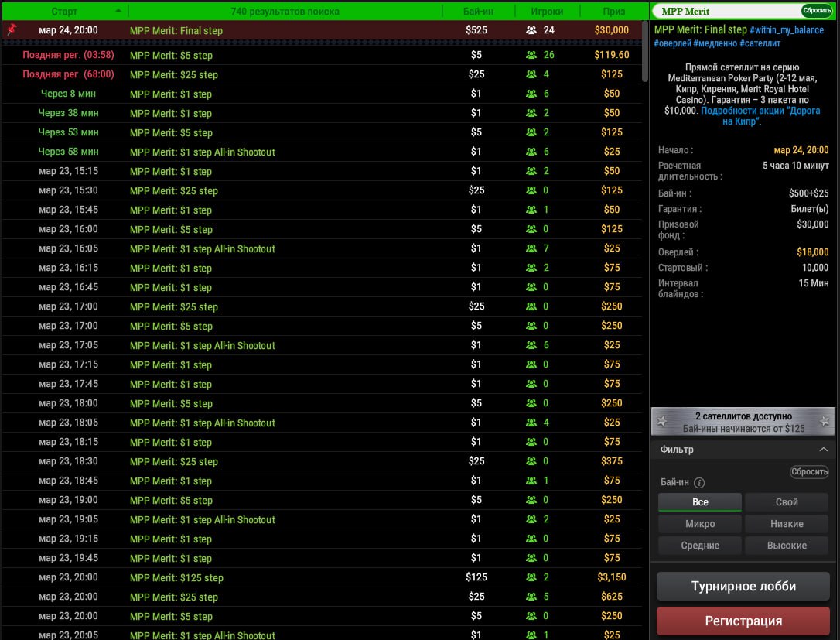Click the red pin icon on Final step row
Image resolution: width=840 pixels, height=640 pixels.
tap(12, 30)
